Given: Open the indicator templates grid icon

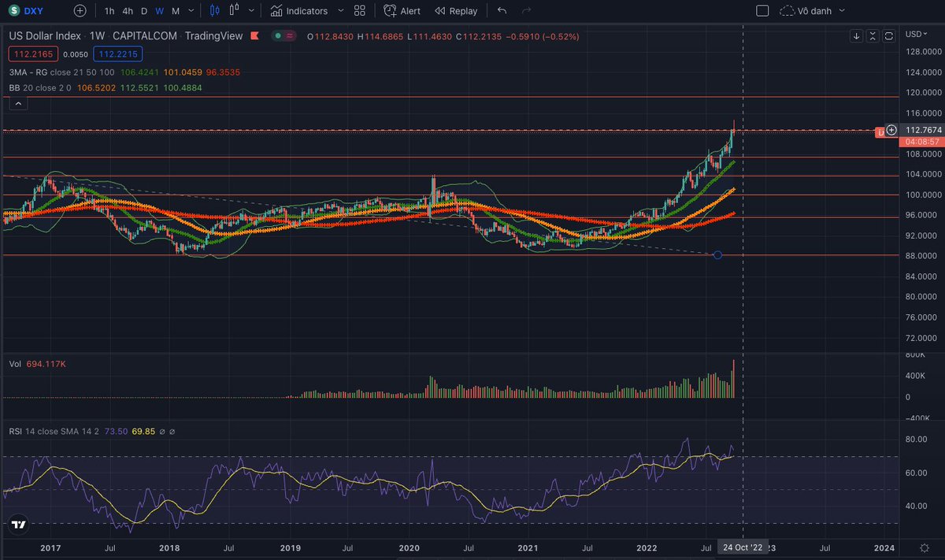Looking at the screenshot, I should 359,11.
